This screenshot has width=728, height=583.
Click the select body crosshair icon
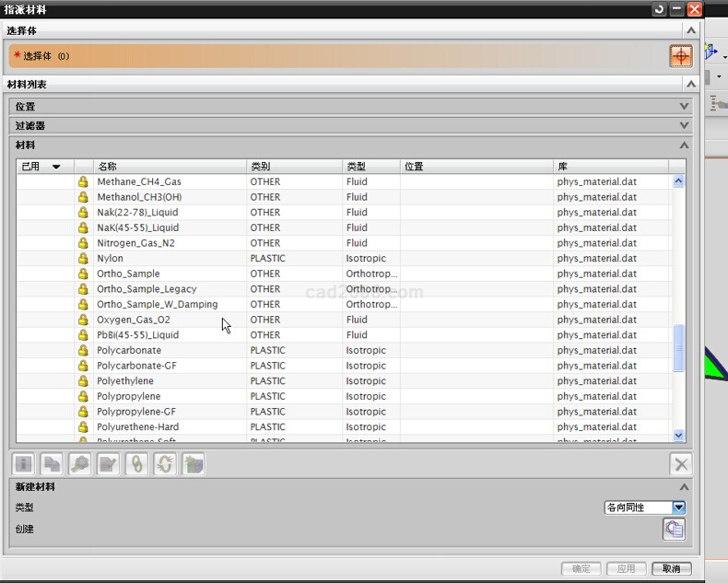point(680,56)
